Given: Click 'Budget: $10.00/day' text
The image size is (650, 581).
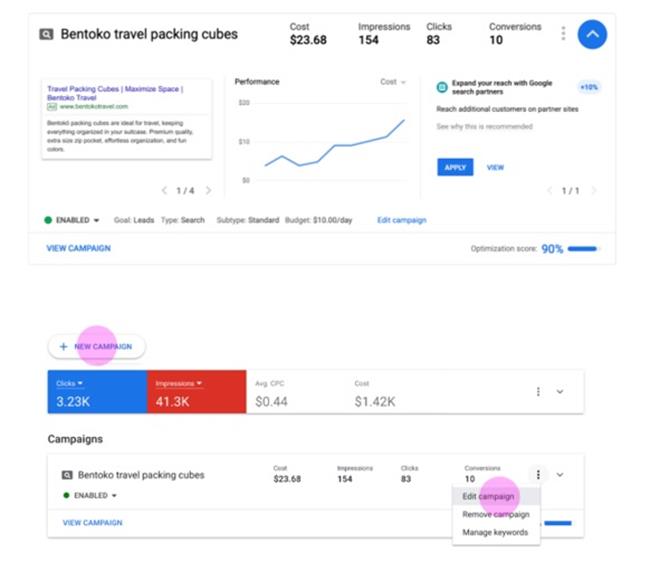Looking at the screenshot, I should 318,220.
